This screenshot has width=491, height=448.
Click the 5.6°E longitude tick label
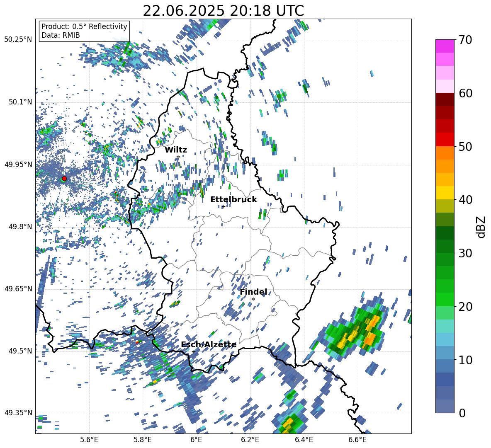[x=89, y=440]
